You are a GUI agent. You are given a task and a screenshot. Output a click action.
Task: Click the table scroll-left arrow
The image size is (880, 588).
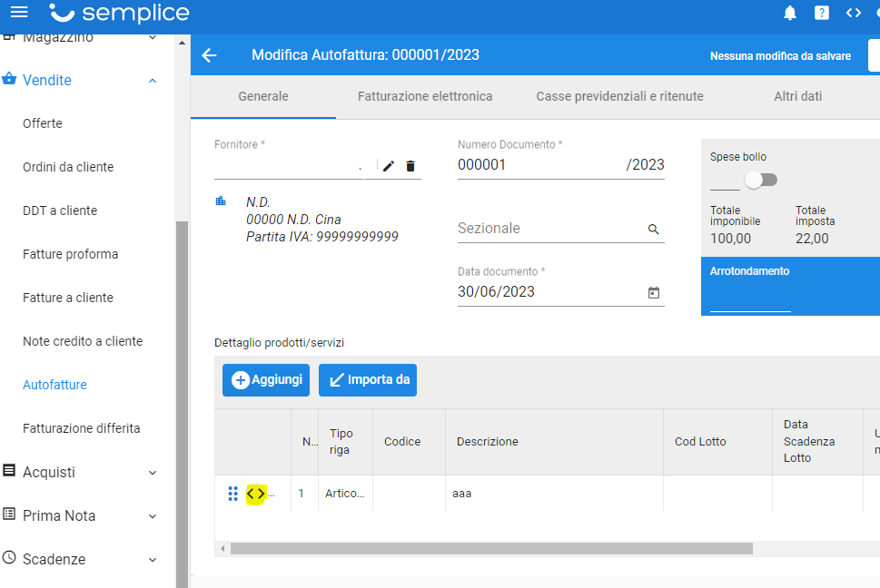pos(222,548)
